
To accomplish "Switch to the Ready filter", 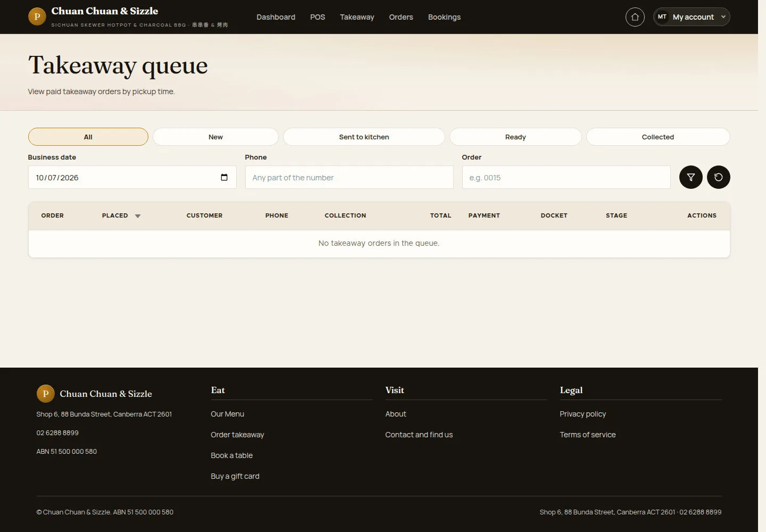I will pyautogui.click(x=515, y=137).
